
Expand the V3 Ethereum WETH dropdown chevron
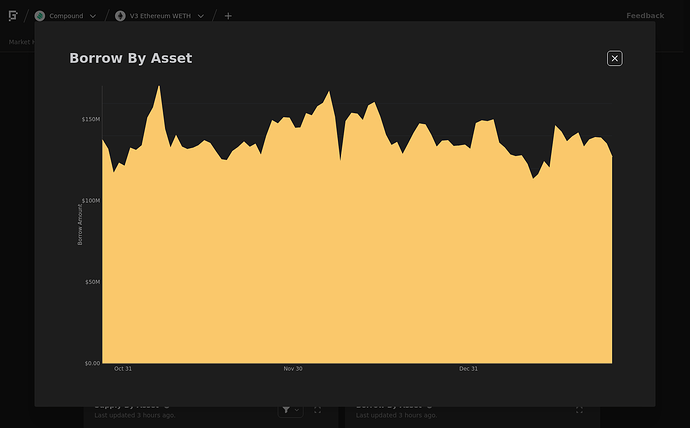click(x=201, y=16)
